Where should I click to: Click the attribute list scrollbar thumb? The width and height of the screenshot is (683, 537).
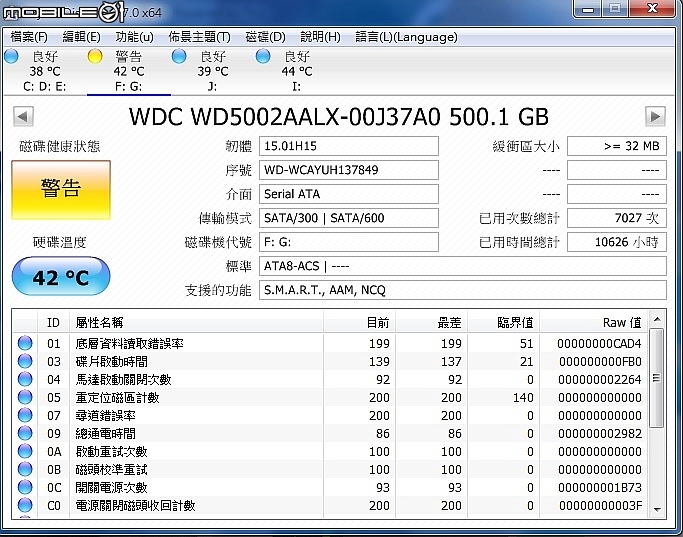coord(657,378)
